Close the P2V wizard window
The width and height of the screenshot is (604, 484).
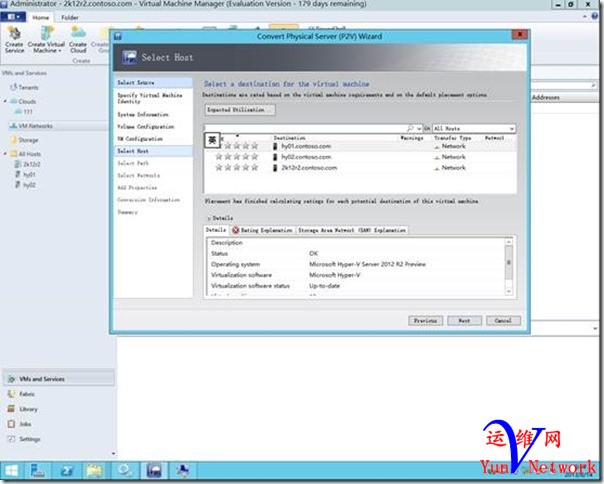(520, 35)
